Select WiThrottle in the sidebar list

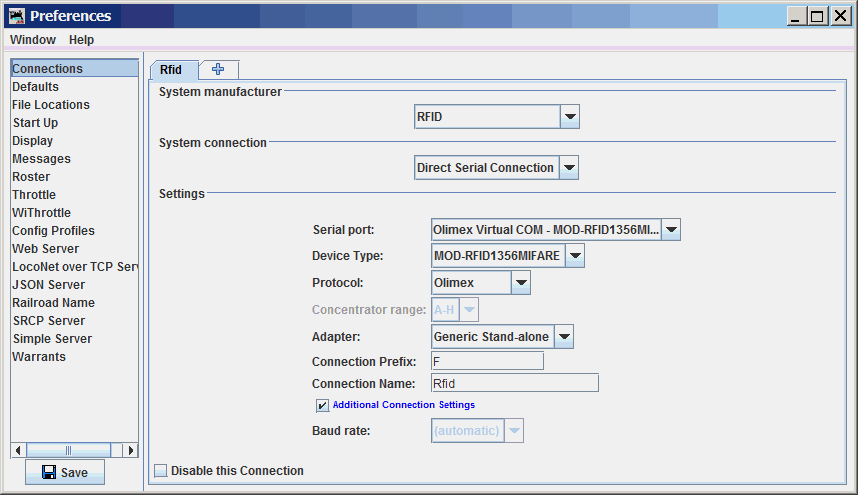[x=41, y=213]
